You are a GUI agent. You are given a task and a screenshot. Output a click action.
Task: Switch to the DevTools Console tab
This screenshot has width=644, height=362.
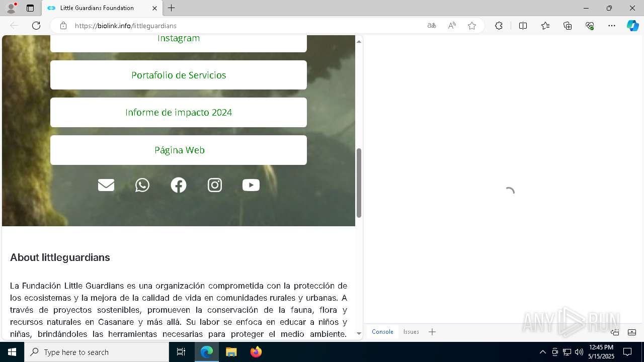[382, 332]
